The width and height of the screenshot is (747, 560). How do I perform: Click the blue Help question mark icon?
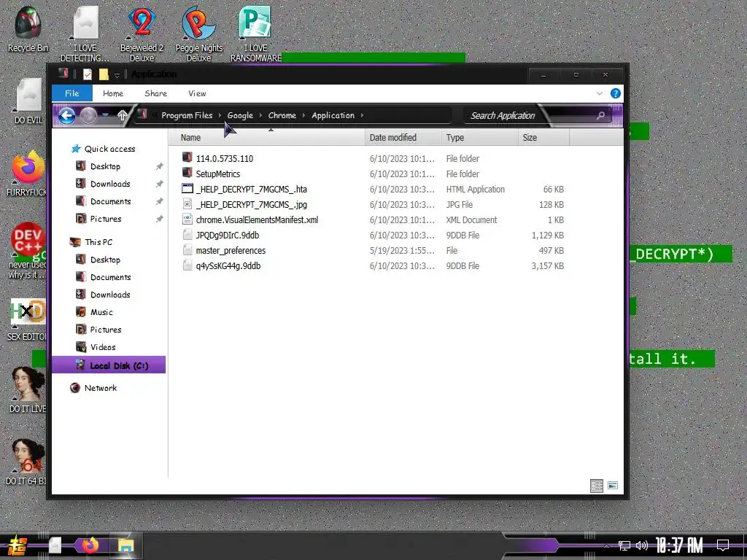[616, 93]
